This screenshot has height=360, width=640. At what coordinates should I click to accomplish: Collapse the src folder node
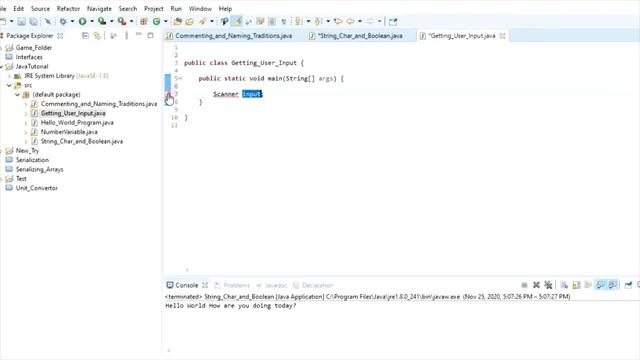pos(9,85)
